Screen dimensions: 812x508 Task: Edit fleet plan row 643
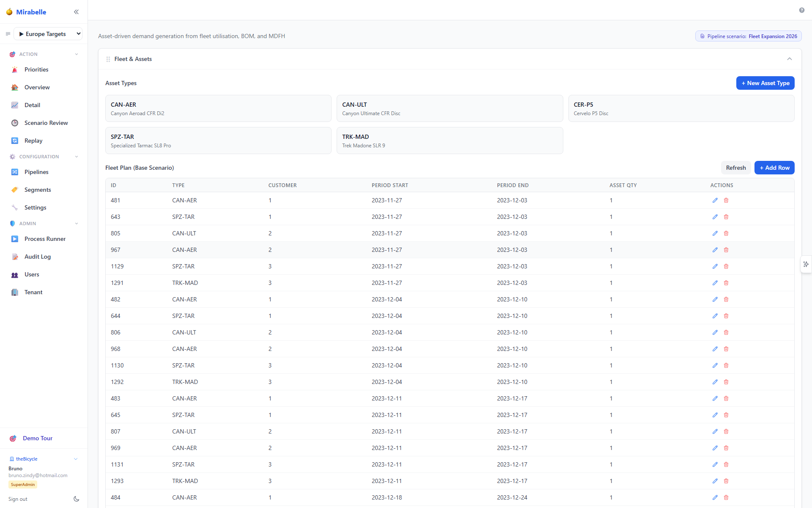coord(715,217)
